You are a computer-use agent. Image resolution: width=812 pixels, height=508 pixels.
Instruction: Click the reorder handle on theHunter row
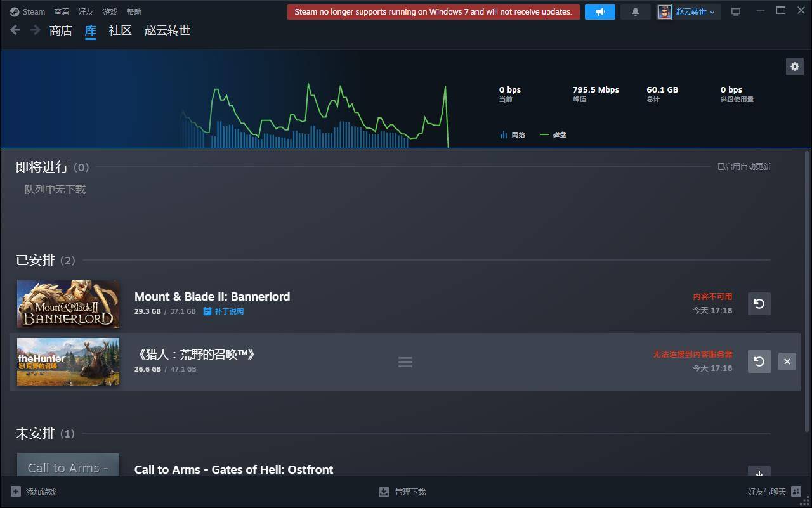click(x=405, y=362)
